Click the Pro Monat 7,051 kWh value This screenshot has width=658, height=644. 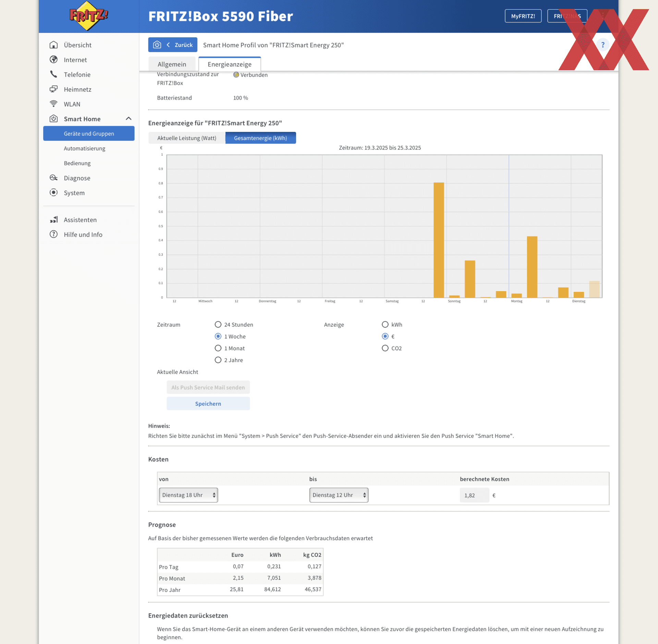point(274,578)
